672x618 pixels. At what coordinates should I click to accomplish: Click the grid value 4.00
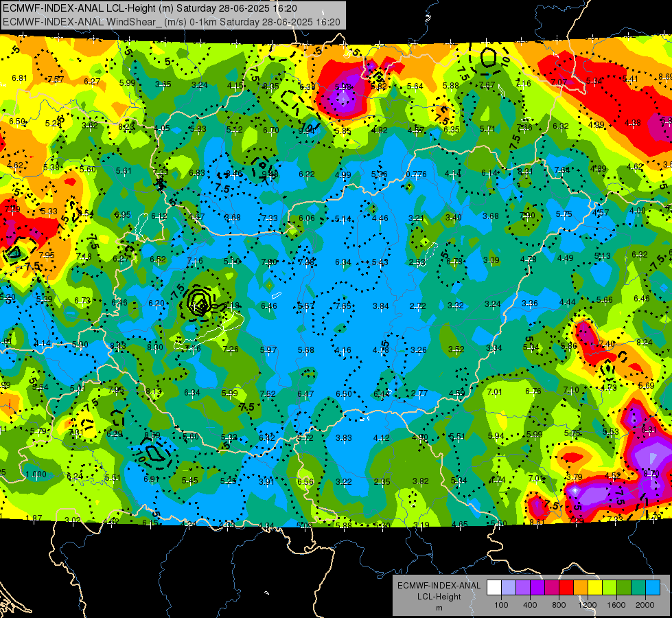(x=637, y=211)
